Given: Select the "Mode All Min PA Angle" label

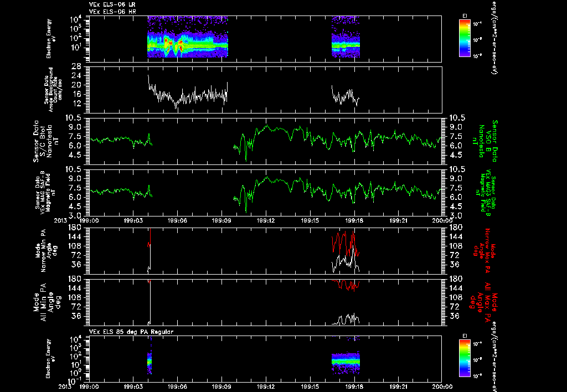Looking at the screenshot, I should [x=44, y=302].
